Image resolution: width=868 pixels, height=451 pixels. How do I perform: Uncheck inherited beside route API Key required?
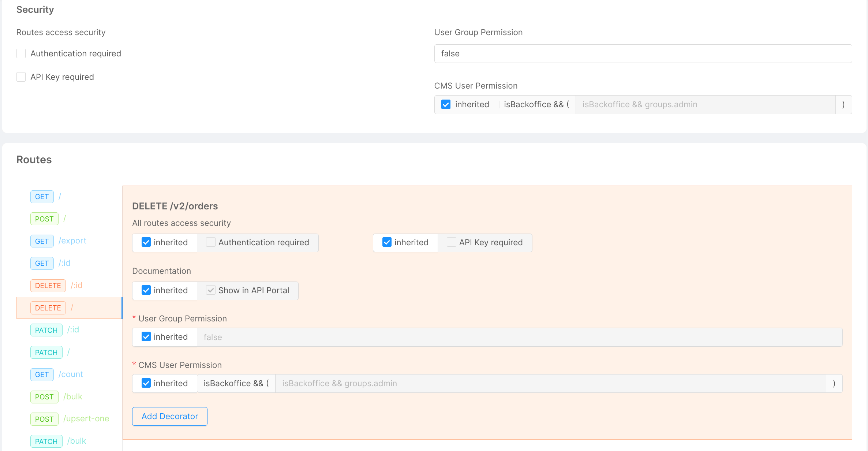click(387, 242)
